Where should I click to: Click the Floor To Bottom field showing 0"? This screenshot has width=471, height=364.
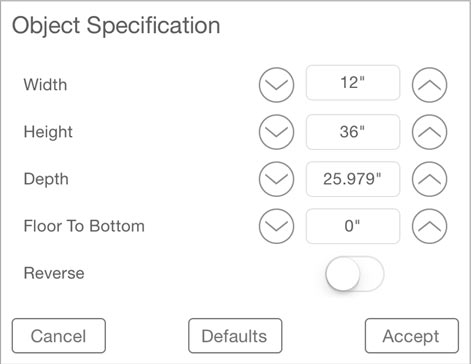[353, 226]
